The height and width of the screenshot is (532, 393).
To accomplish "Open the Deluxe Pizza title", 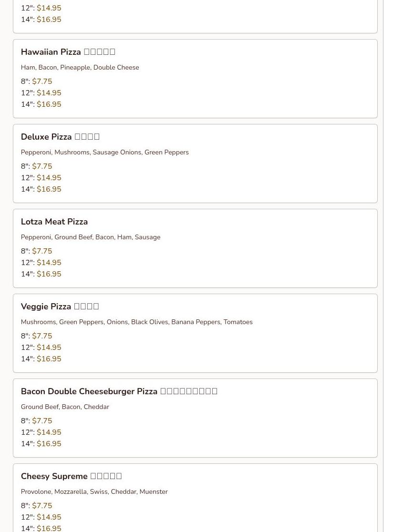I will tap(46, 137).
